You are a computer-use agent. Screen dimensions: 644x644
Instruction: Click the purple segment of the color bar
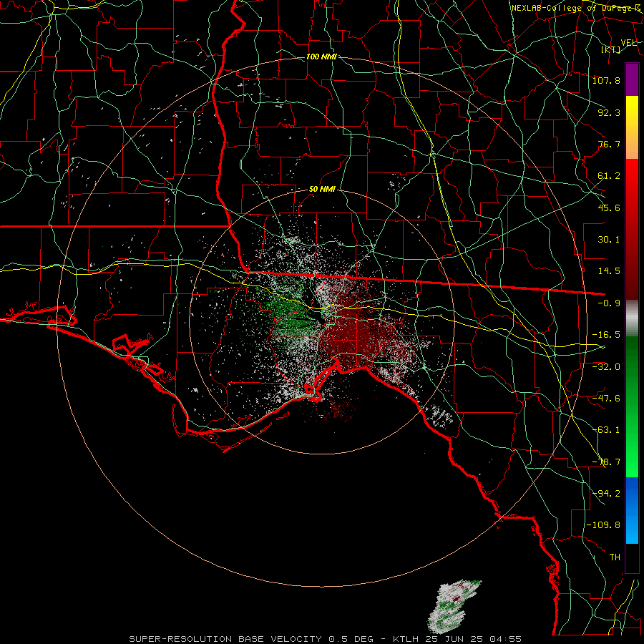[x=632, y=79]
